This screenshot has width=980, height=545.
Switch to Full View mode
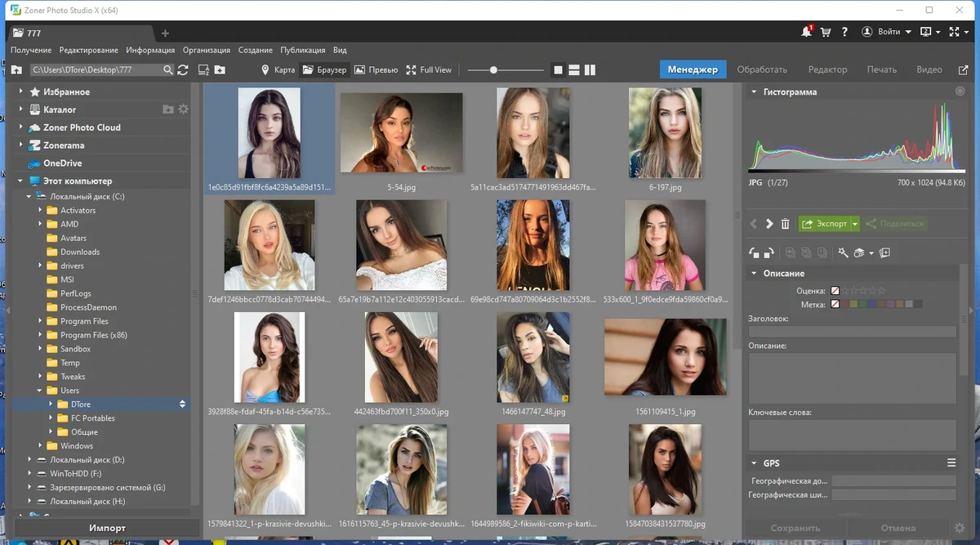tap(428, 70)
